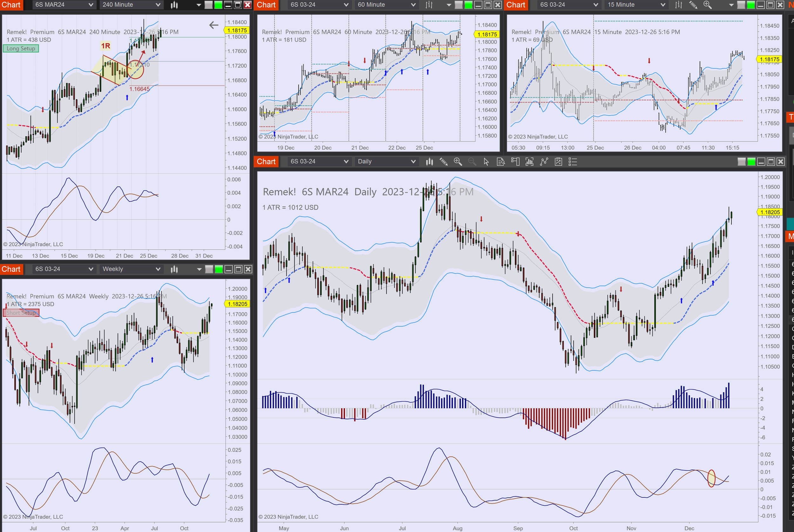Click chart style bars icon on 15 Minute chart
The height and width of the screenshot is (532, 794).
click(678, 5)
